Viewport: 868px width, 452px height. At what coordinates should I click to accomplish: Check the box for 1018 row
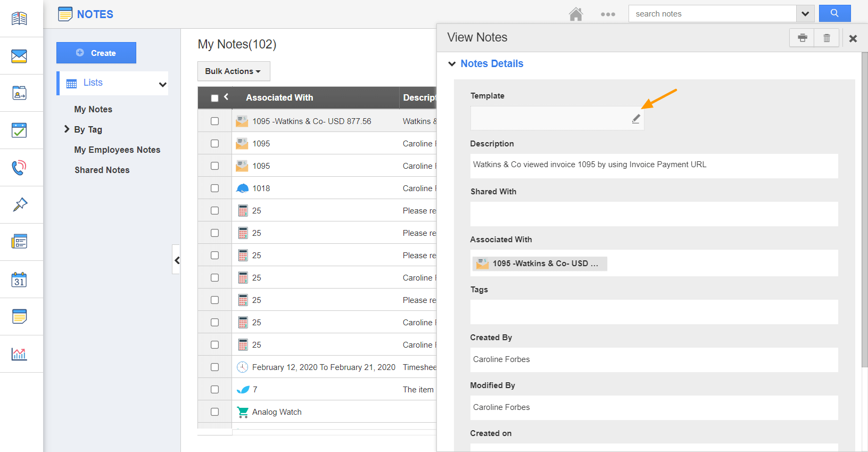tap(214, 188)
